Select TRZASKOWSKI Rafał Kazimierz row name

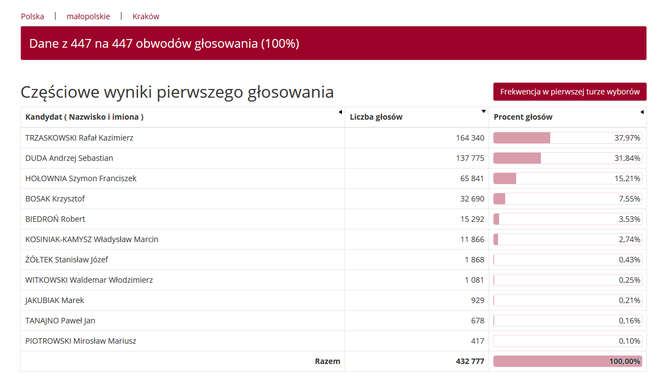click(x=79, y=138)
